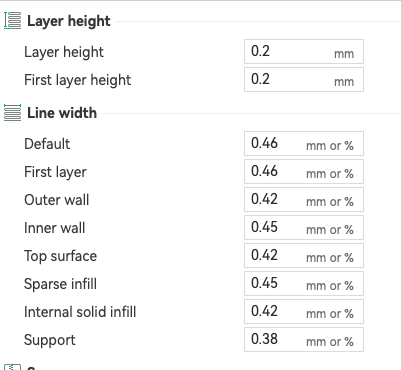This screenshot has height=370, width=401.
Task: Click the Outer wall setting label
Action: coord(57,200)
